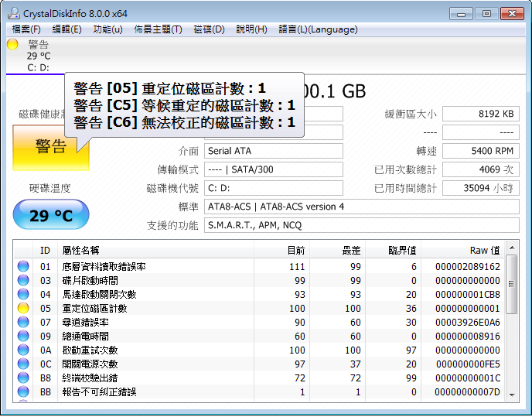This screenshot has height=417, width=532.
Task: Select the 報告不可糾正錯誤 row
Action: click(x=259, y=392)
